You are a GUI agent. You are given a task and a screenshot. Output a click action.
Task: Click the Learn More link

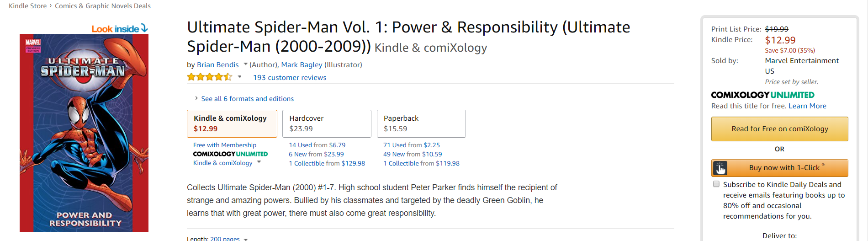click(807, 106)
